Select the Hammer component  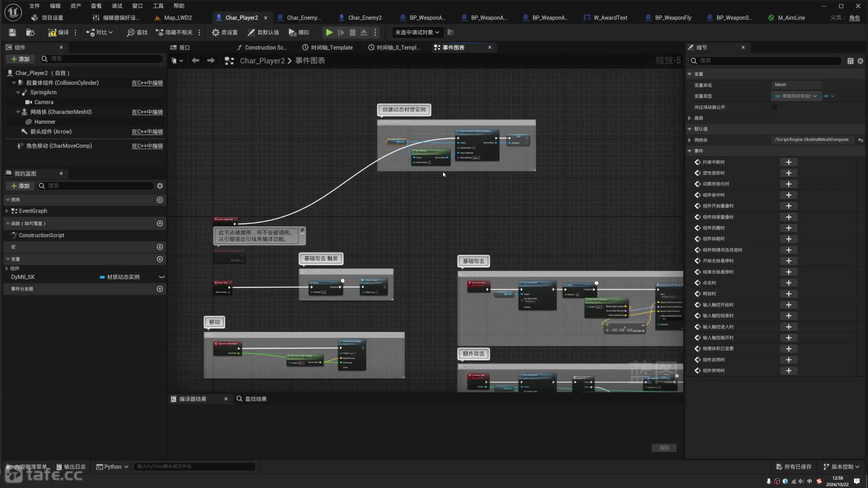[45, 122]
